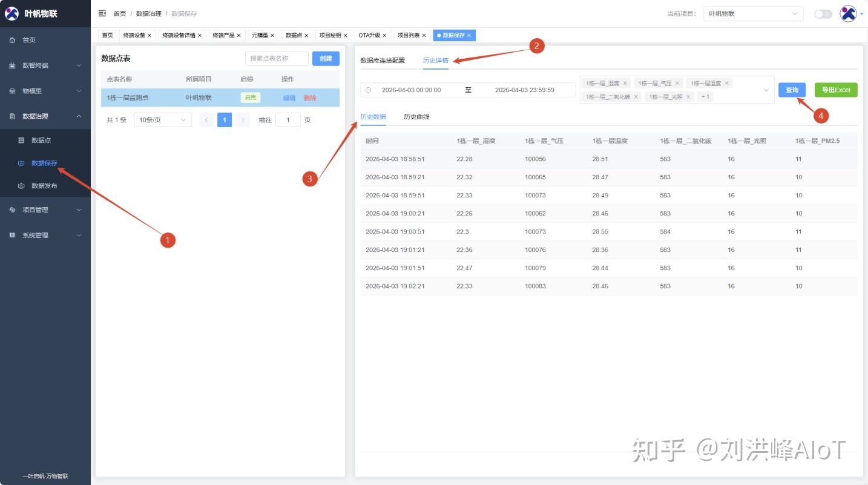Click the 数据发布 submenu icon
This screenshot has height=485, width=868.
coord(21,186)
